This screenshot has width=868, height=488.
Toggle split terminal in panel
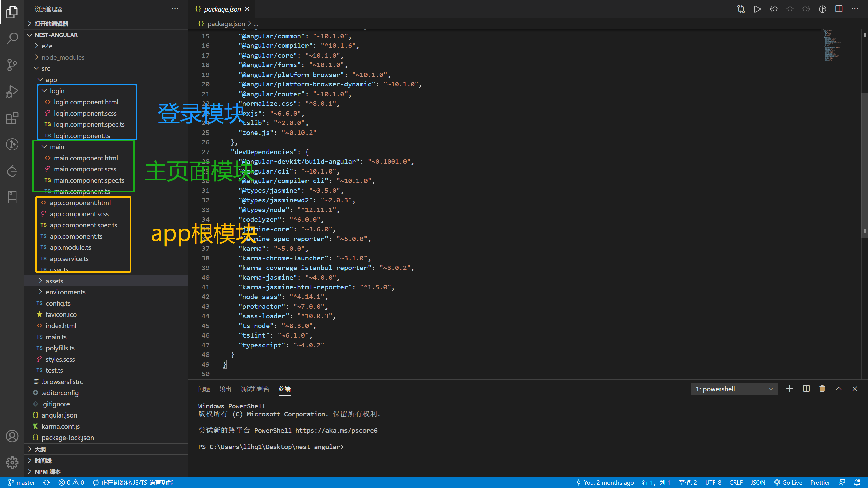point(806,389)
